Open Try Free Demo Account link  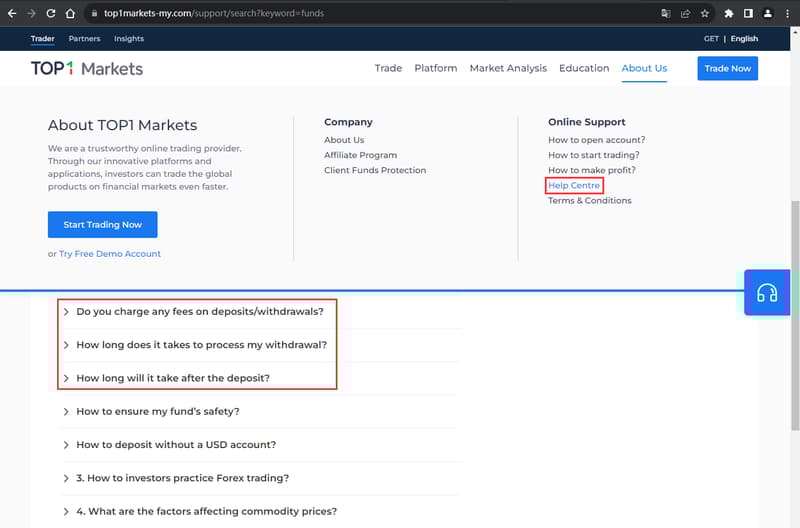click(110, 254)
